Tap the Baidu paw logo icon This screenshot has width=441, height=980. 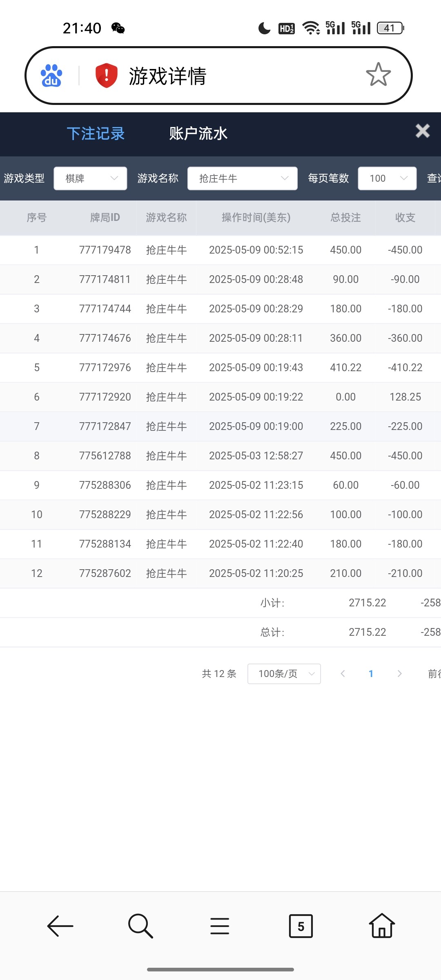(x=51, y=76)
